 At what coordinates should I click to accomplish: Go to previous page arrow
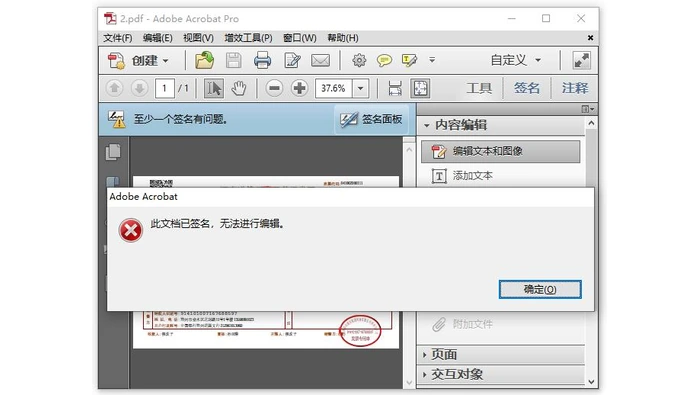(x=114, y=88)
